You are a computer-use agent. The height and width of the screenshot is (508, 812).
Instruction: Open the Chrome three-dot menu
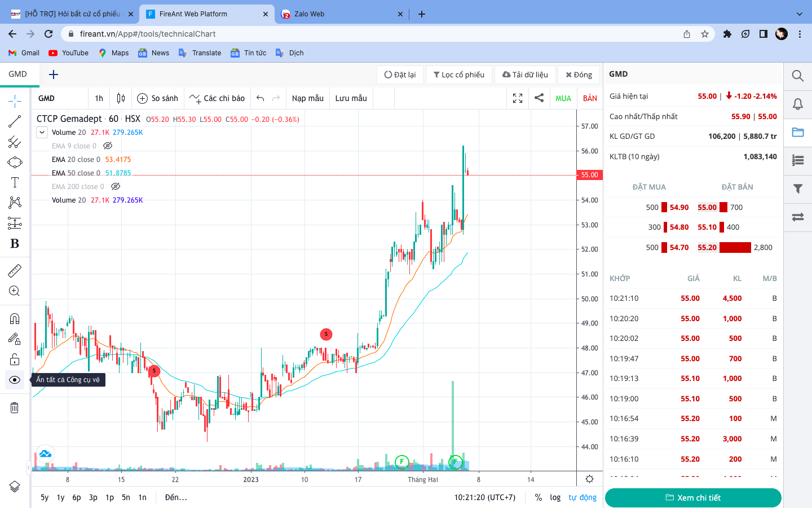tap(800, 34)
